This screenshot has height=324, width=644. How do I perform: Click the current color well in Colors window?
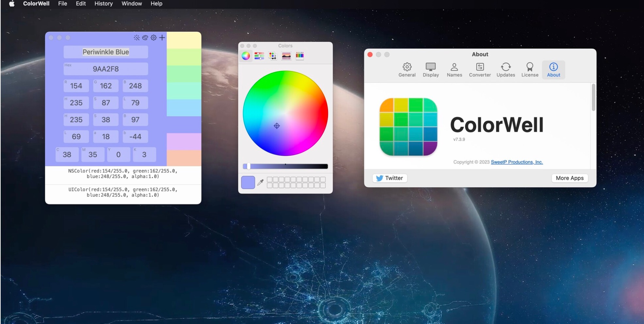248,182
